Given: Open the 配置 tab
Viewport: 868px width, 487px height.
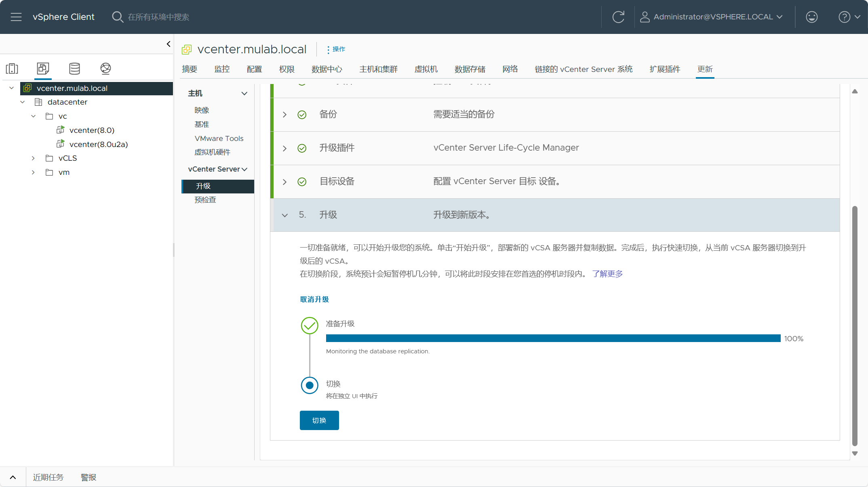Looking at the screenshot, I should click(x=254, y=69).
